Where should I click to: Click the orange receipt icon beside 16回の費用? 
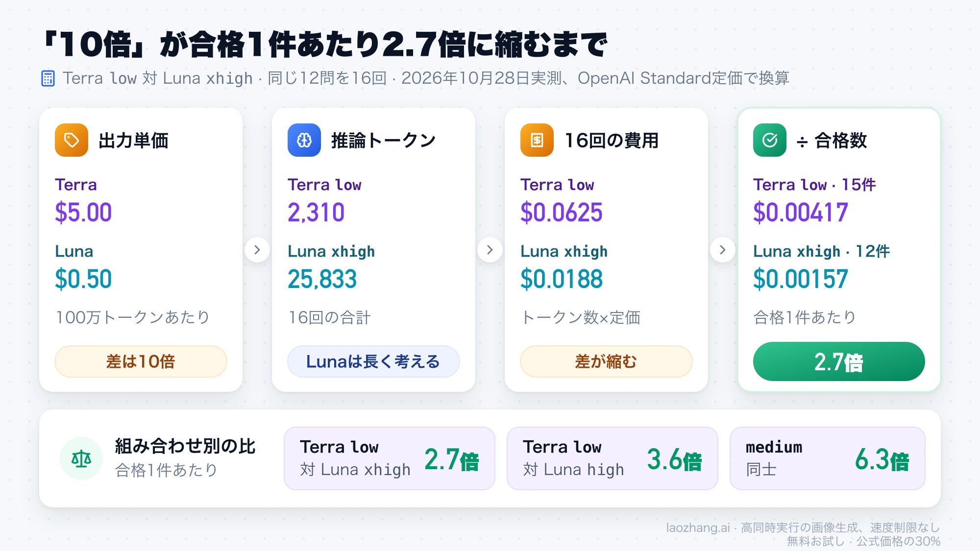(x=537, y=140)
